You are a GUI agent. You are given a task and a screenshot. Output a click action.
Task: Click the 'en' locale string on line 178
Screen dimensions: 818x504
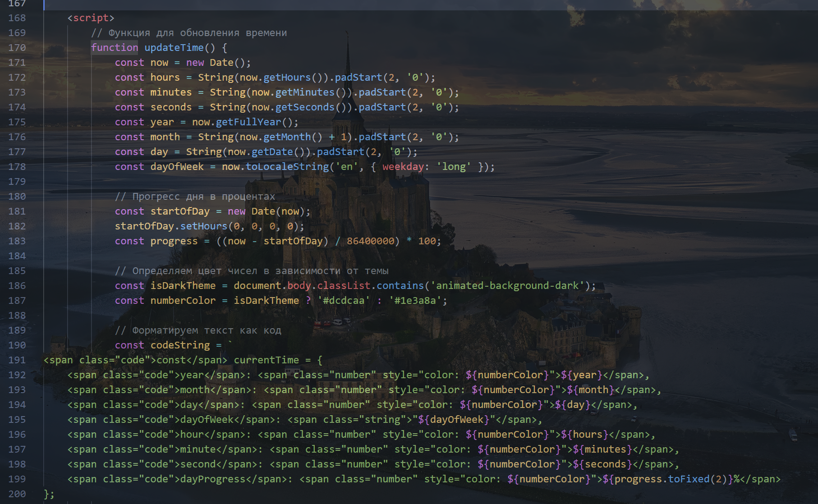(346, 167)
